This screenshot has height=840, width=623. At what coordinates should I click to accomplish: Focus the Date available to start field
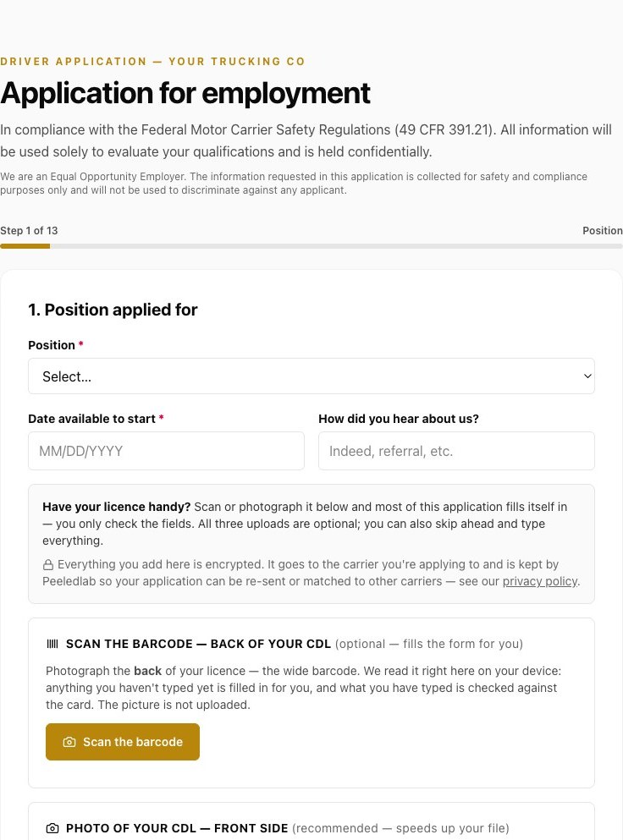point(166,451)
